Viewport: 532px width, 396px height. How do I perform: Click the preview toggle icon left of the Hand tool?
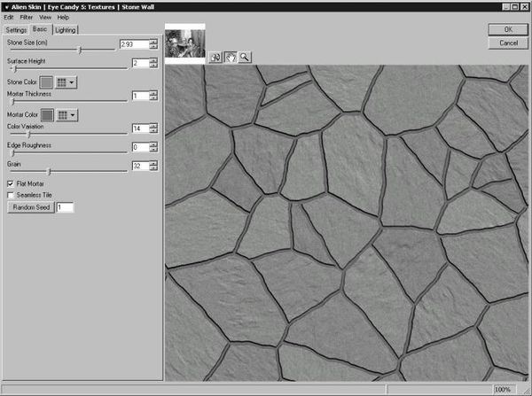pos(215,57)
